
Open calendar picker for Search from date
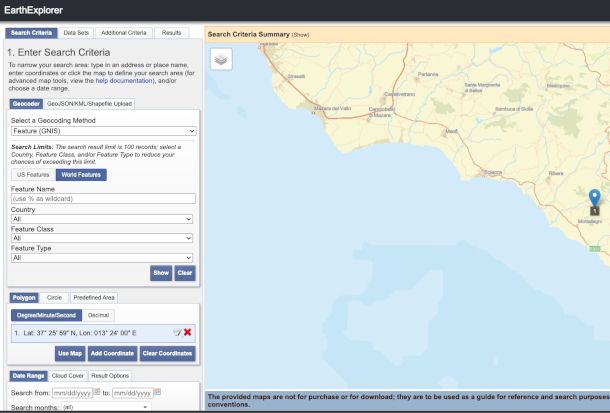(97, 392)
